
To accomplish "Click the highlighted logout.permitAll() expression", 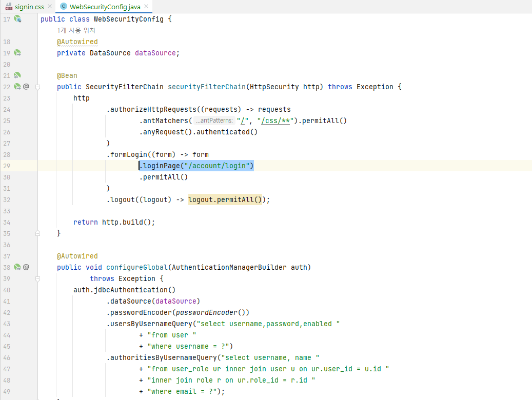I will (x=225, y=199).
